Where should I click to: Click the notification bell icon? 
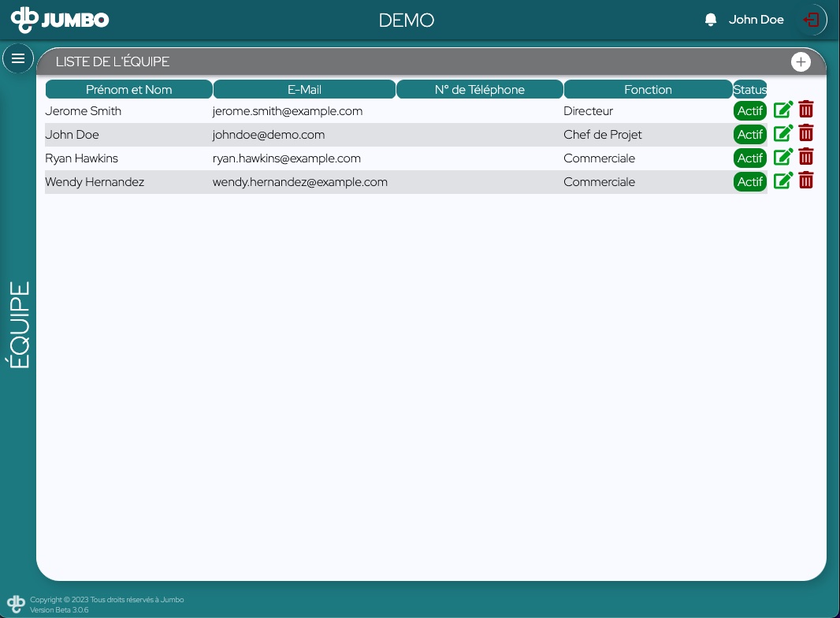(710, 19)
